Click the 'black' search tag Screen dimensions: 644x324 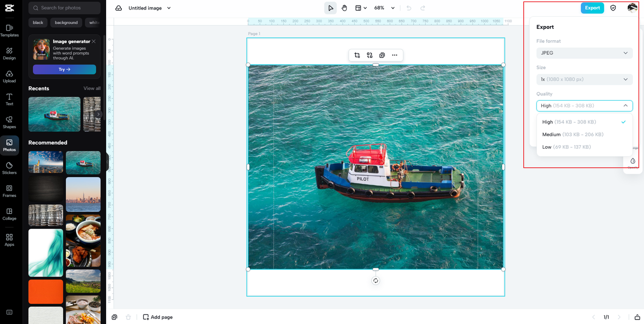click(x=38, y=23)
